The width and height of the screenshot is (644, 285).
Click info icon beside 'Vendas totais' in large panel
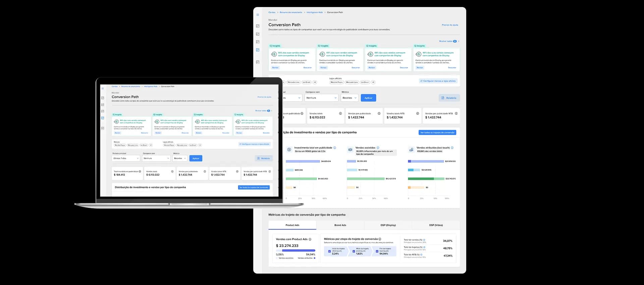click(x=340, y=113)
